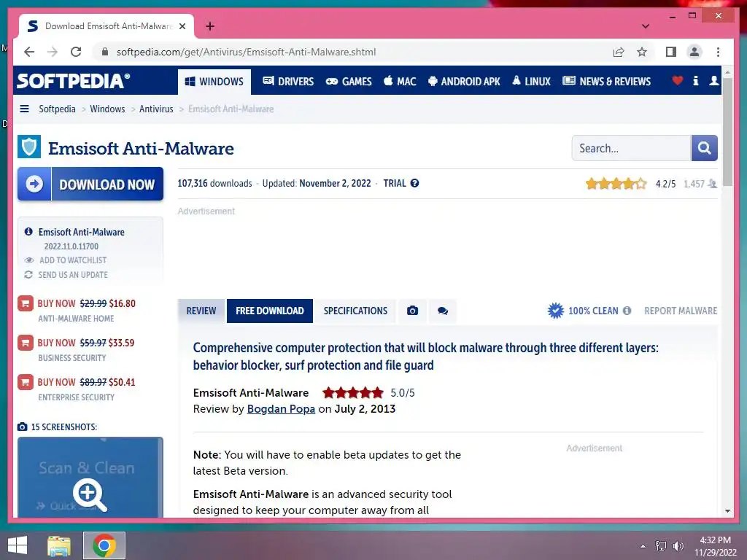This screenshot has height=560, width=747.
Task: Open News & Reviews section
Action: pos(606,82)
